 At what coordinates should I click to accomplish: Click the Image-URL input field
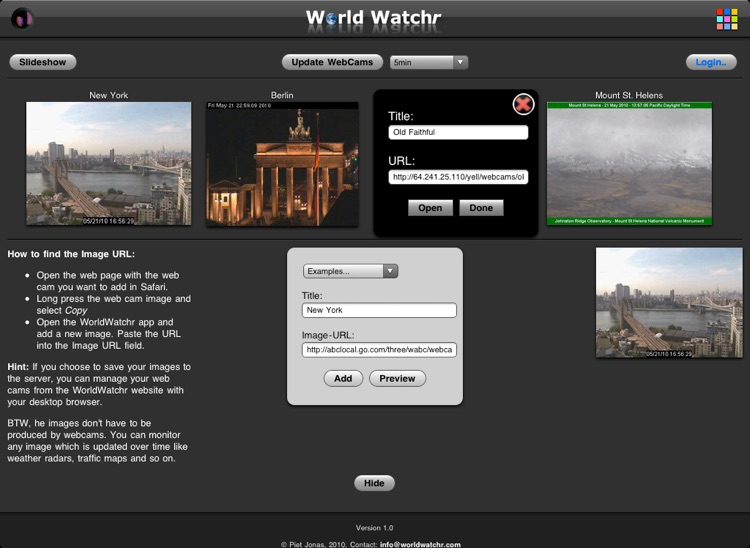pyautogui.click(x=379, y=350)
